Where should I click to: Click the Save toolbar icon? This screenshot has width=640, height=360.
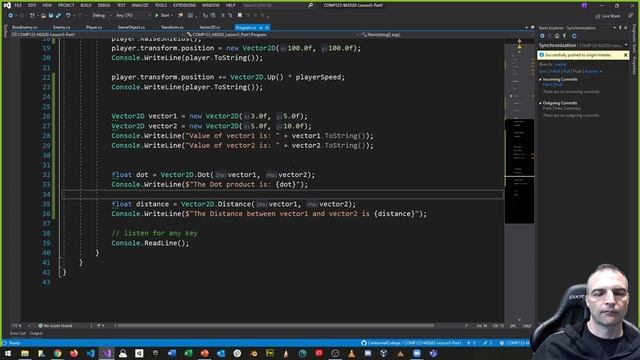pos(51,16)
